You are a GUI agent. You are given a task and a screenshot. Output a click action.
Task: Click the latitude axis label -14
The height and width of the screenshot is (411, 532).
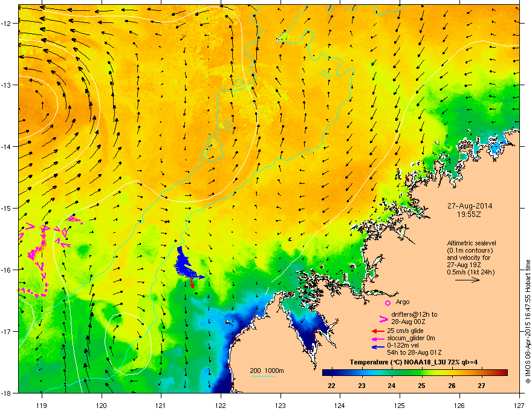[x=7, y=146]
